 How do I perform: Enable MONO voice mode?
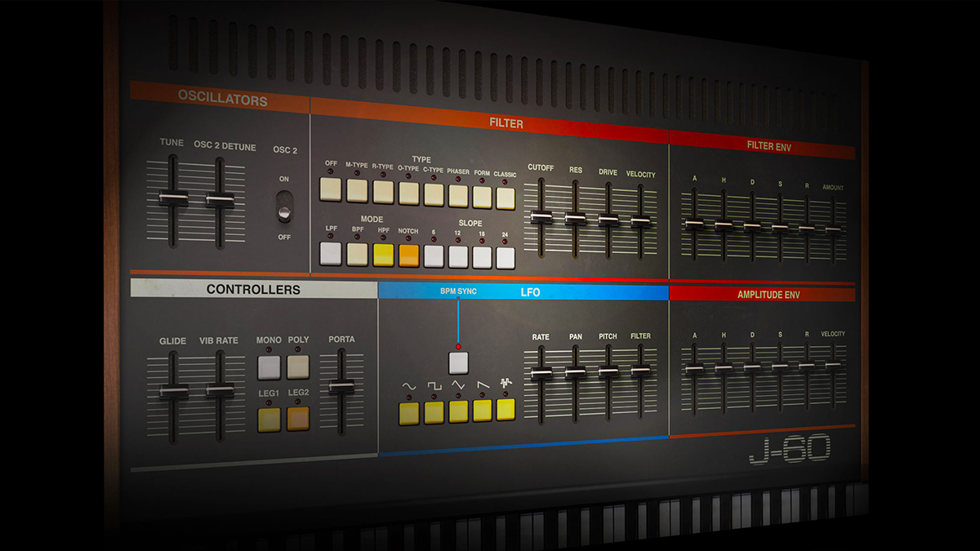[x=269, y=368]
